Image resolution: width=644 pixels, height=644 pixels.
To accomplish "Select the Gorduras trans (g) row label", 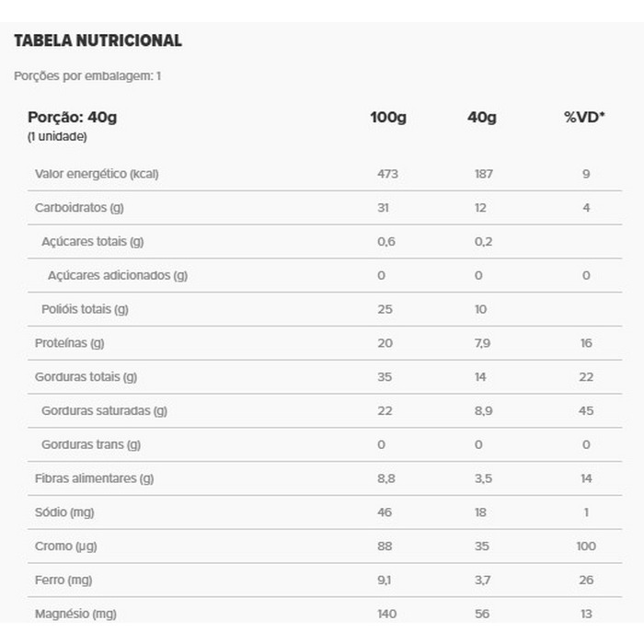I will 91,444.
